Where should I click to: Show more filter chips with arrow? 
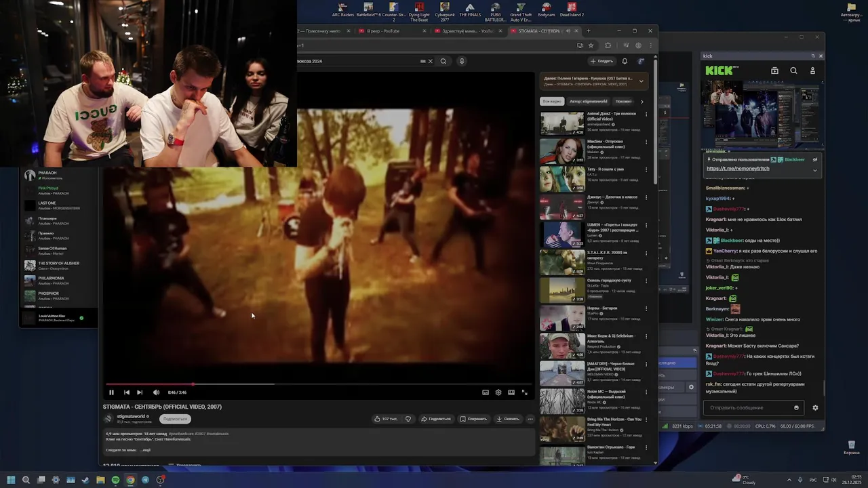[642, 101]
